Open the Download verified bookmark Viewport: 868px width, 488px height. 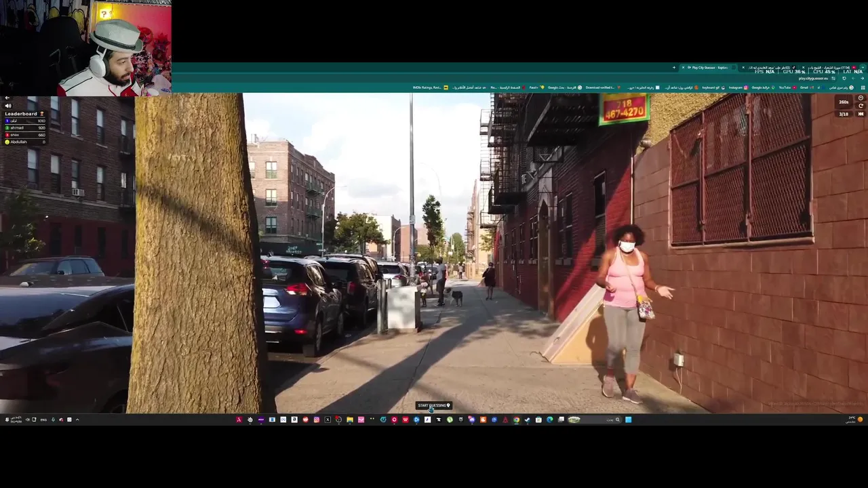(x=602, y=87)
